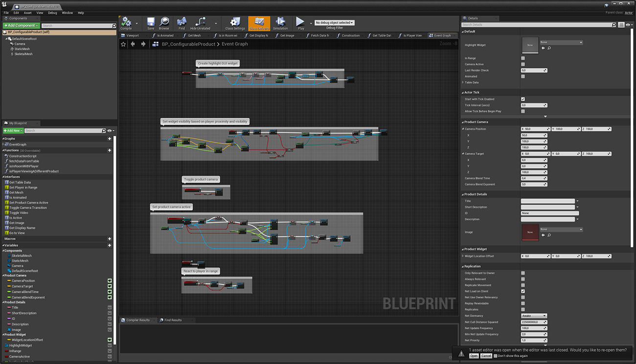Click Open in the re-open prompt
The image size is (636, 364).
[474, 356]
